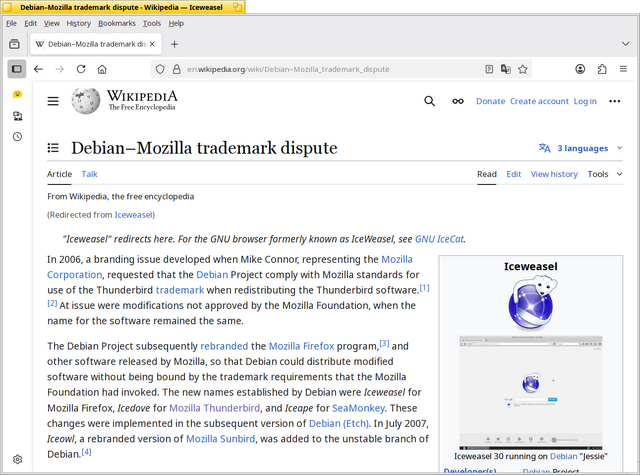
Task: Open the rebranded link
Action: pyautogui.click(x=224, y=346)
